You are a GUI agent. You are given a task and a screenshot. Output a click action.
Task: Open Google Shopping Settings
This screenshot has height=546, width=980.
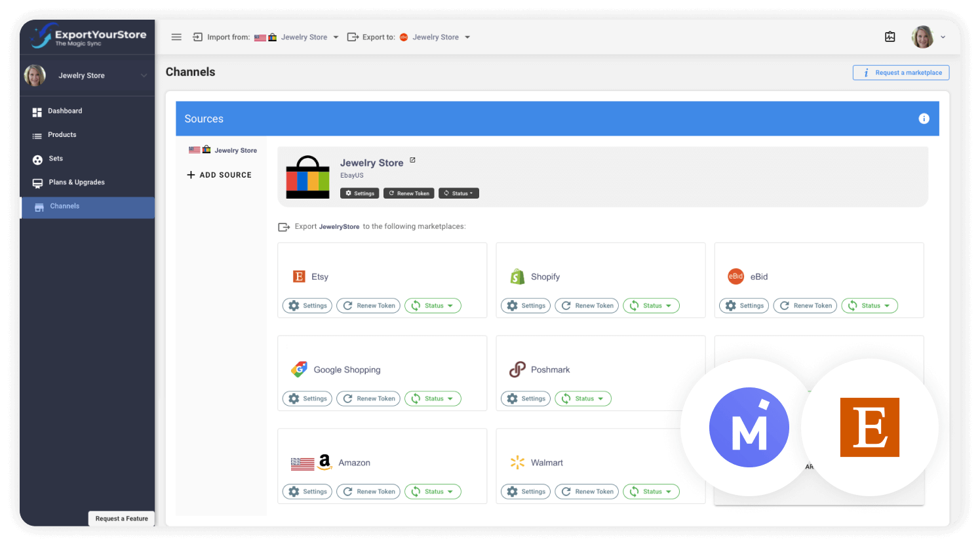coord(307,399)
